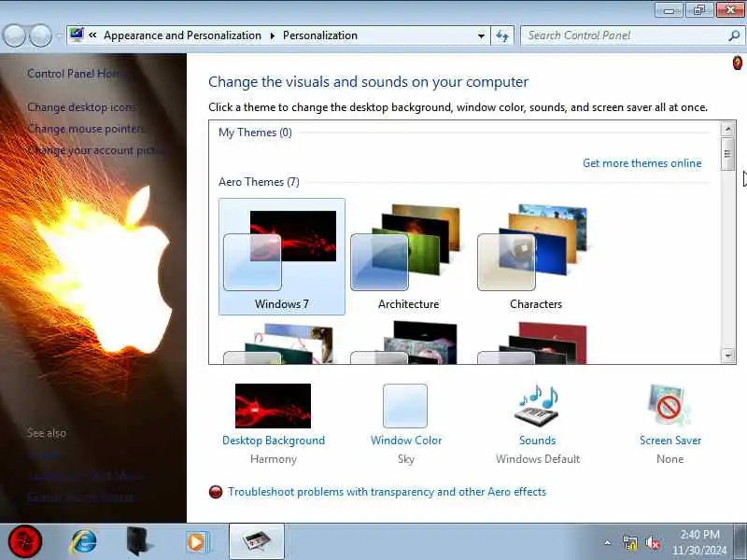The height and width of the screenshot is (560, 747).
Task: Choose the Characters theme
Action: pos(535,257)
